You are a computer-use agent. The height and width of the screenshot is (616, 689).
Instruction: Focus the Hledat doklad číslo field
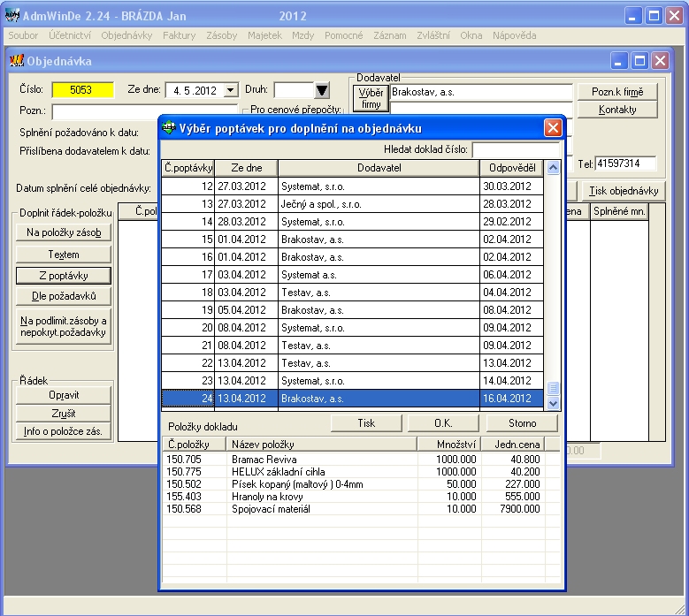516,149
